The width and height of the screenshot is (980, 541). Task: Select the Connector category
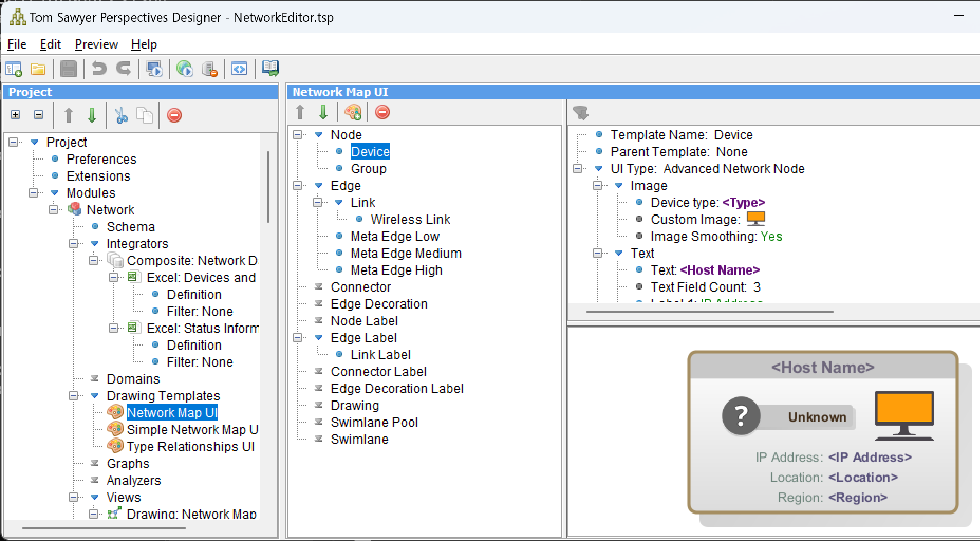pyautogui.click(x=361, y=287)
